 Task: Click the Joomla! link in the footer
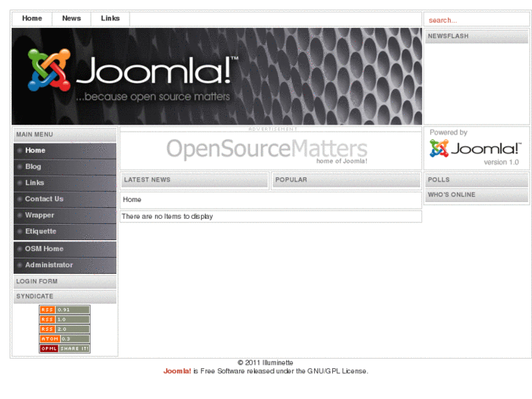coord(177,371)
